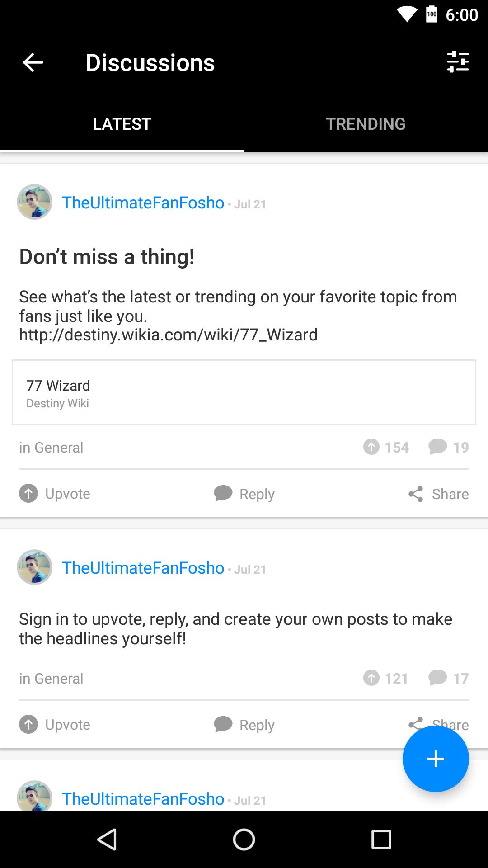
Task: Switch to the Trending tab
Action: pyautogui.click(x=366, y=124)
